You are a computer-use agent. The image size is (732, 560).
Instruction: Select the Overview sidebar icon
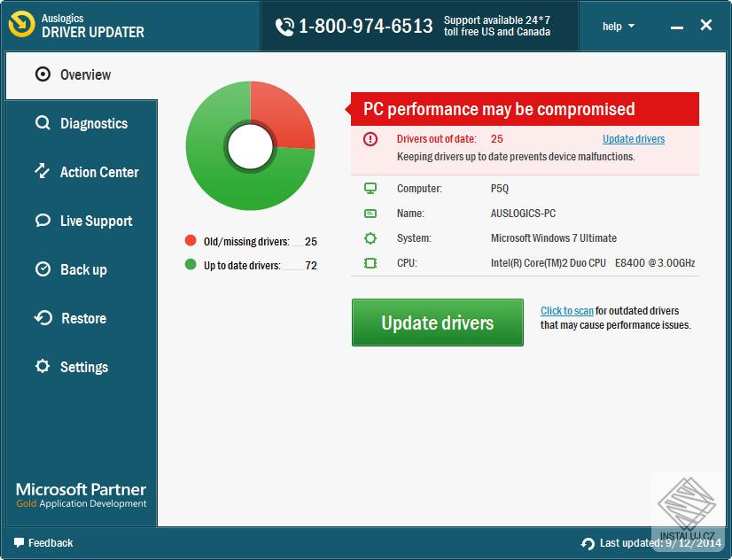click(x=42, y=74)
